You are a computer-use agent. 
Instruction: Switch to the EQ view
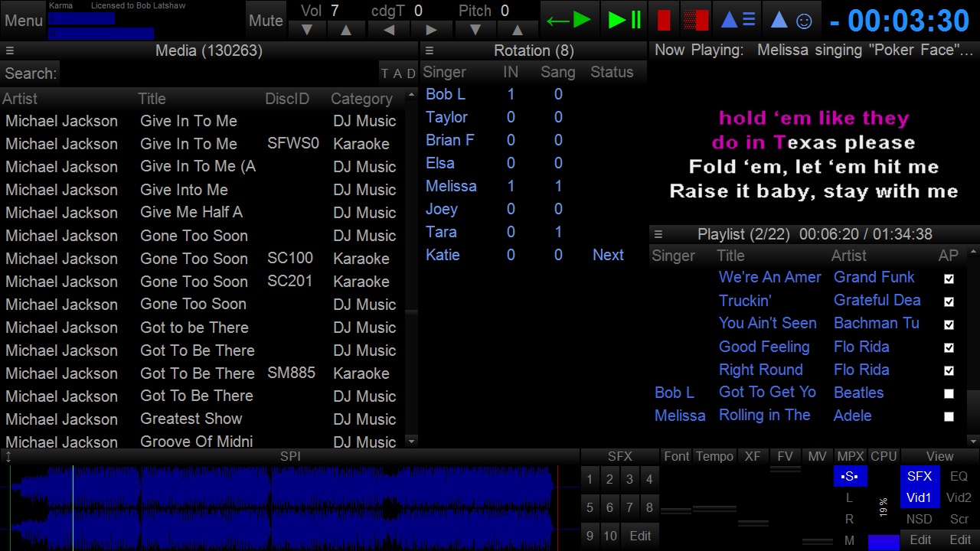959,476
